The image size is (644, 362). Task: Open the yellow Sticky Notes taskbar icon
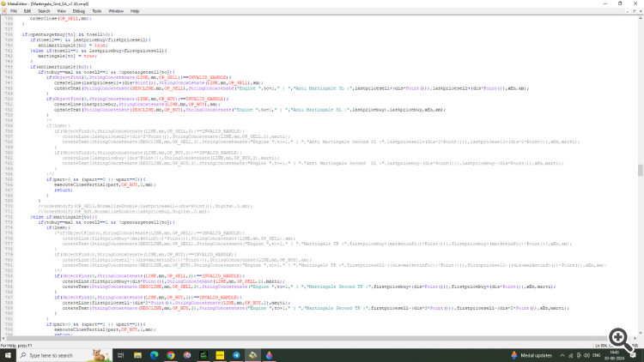click(x=220, y=355)
